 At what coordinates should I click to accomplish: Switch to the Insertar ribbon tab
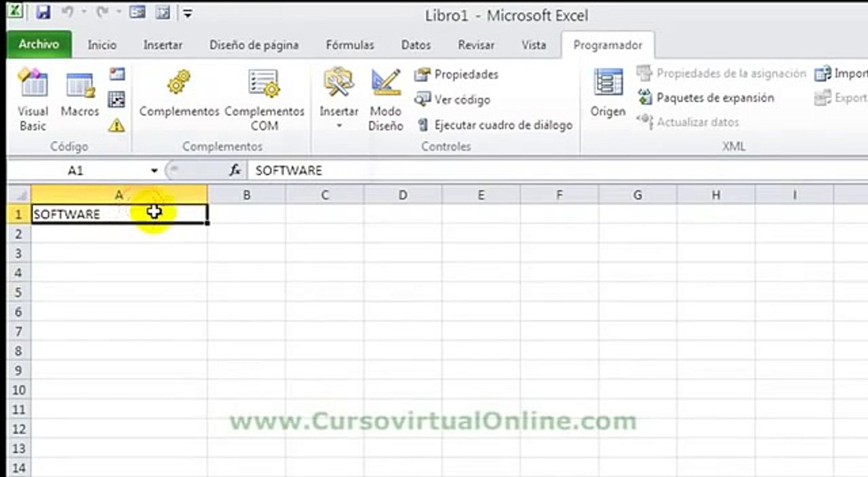tap(163, 45)
